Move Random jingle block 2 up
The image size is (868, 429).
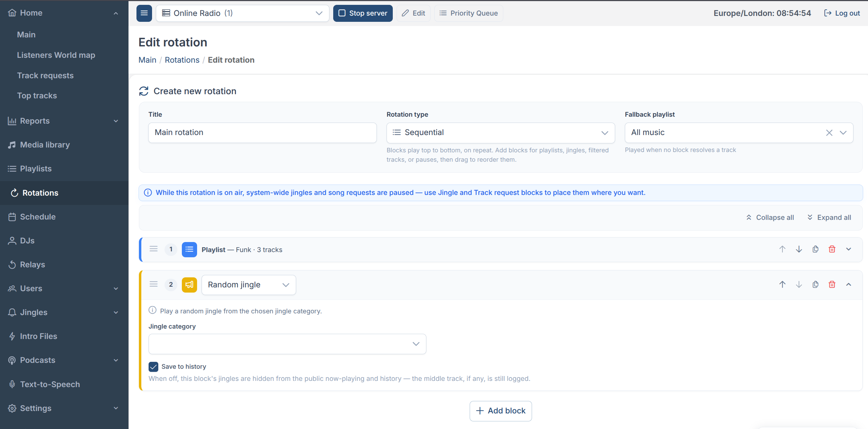[x=782, y=285]
